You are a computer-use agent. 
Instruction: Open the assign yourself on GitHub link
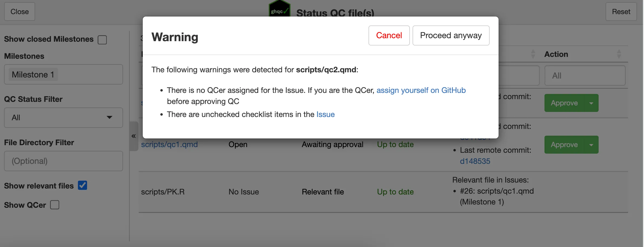click(x=421, y=90)
